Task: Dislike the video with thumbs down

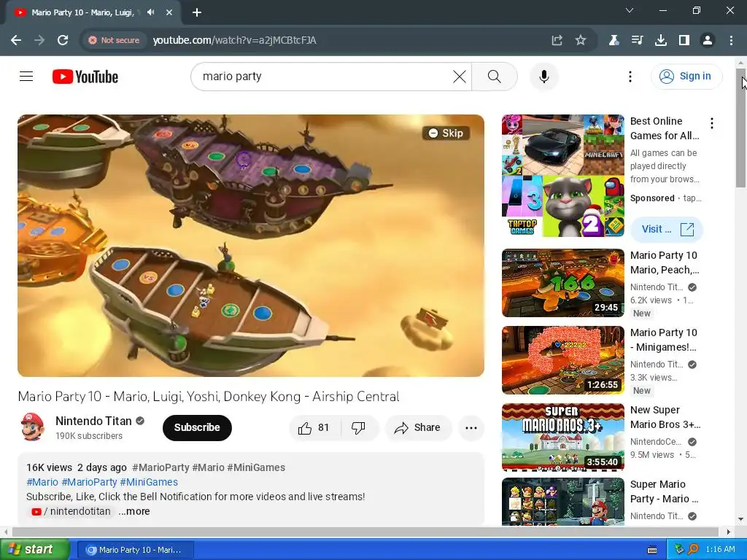Action: coord(359,427)
